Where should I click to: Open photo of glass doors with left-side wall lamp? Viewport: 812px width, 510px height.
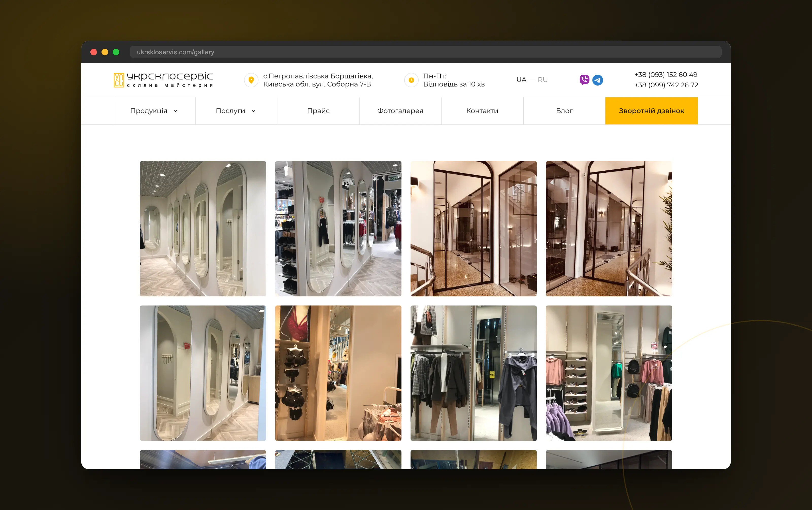click(x=473, y=229)
